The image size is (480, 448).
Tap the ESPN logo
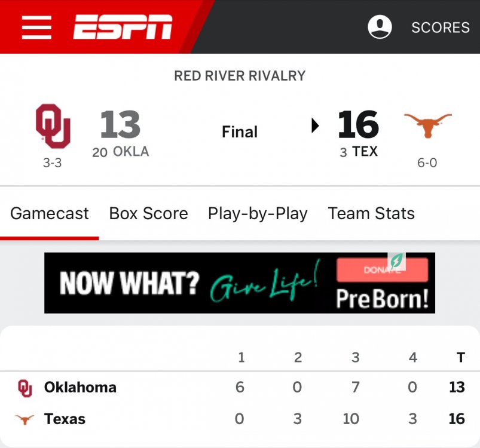click(123, 27)
